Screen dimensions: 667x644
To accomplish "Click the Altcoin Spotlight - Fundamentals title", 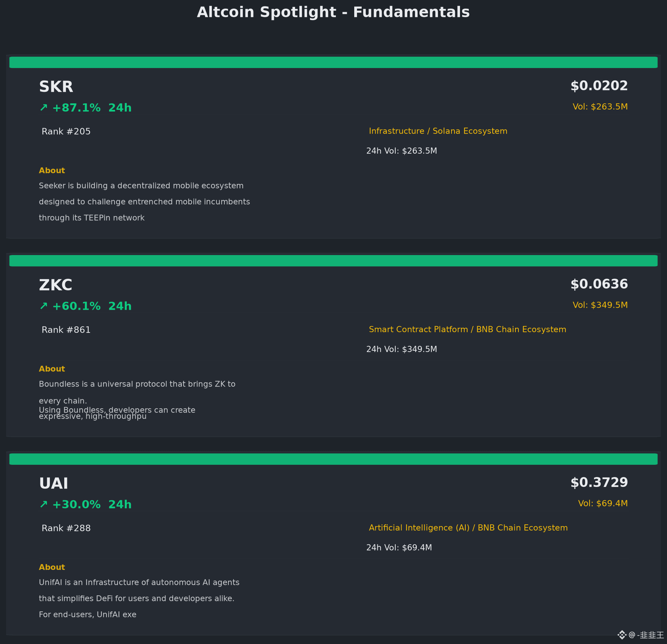I will click(x=333, y=12).
